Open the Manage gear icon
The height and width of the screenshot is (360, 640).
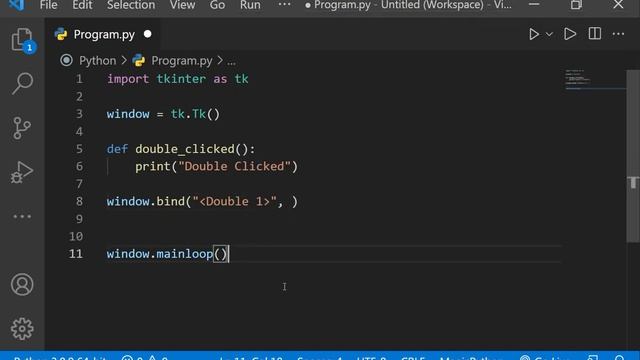pyautogui.click(x=22, y=329)
